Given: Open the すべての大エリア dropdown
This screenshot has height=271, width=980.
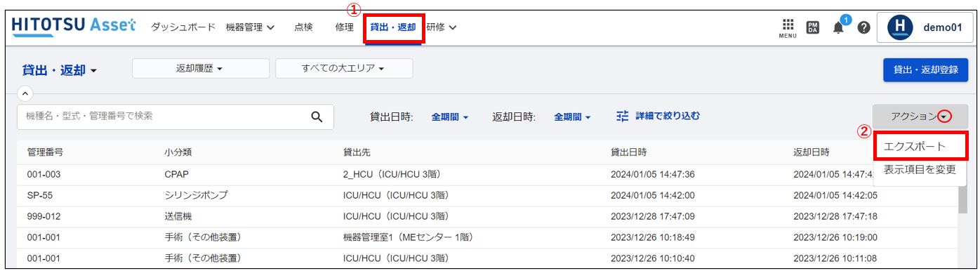Looking at the screenshot, I should (344, 68).
